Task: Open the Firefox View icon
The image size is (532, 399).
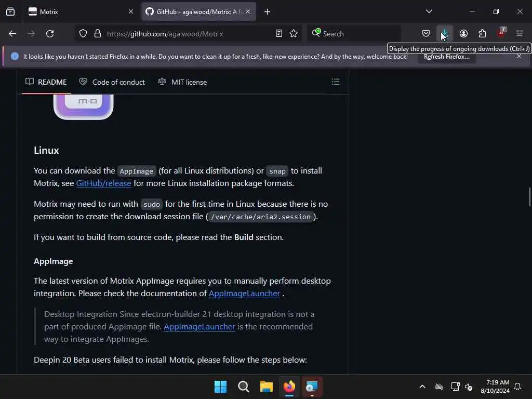Action: pyautogui.click(x=10, y=11)
